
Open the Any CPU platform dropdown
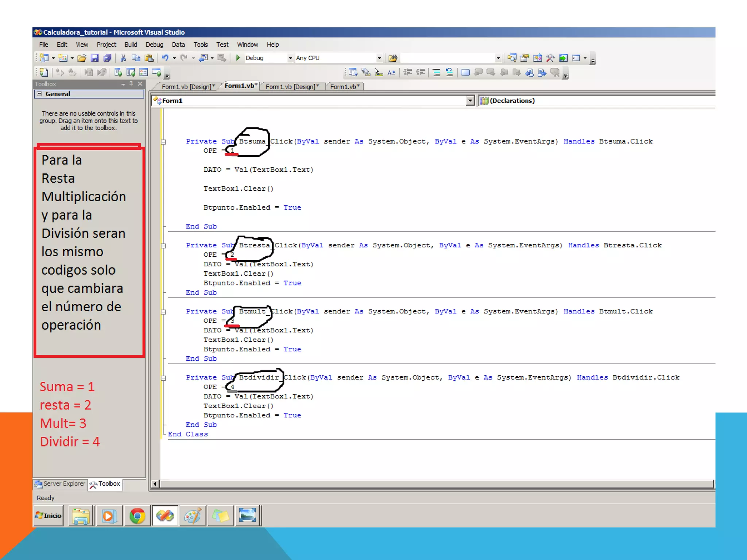pos(379,58)
